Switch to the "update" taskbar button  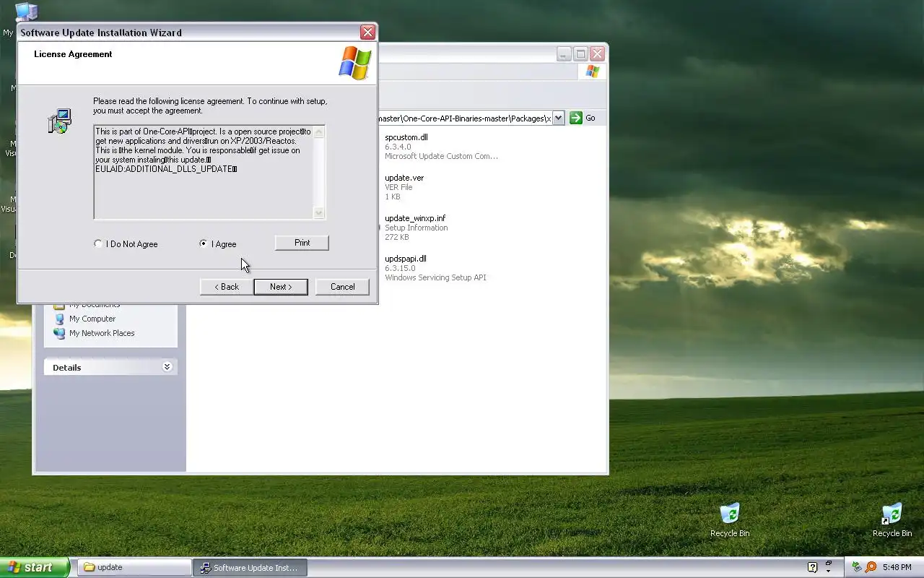134,567
